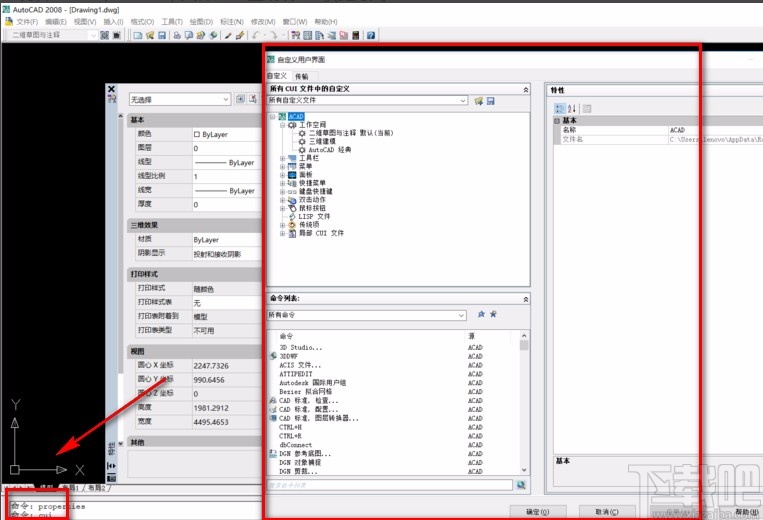This screenshot has height=520, width=763.
Task: Click the Plot printer icon in toolbar
Action: coord(177,35)
